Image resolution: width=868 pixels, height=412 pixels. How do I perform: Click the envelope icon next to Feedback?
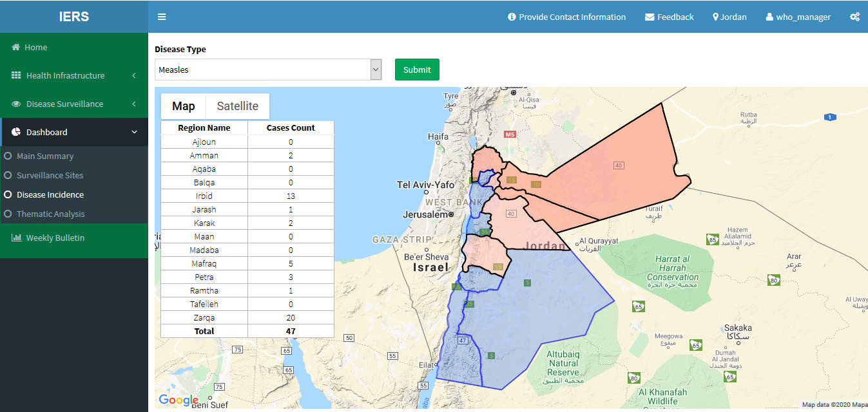tap(650, 17)
